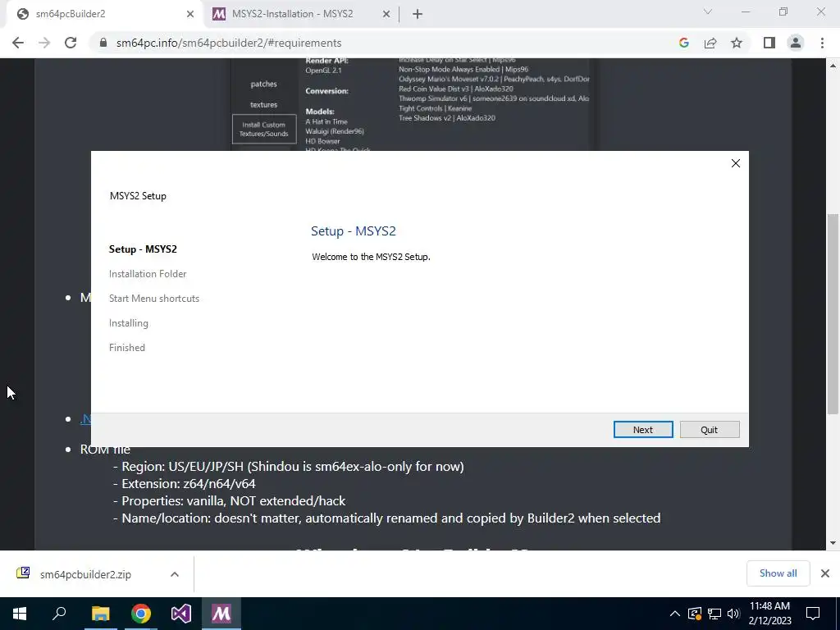Reload the current page
Screen dimensions: 840x630
tap(71, 43)
